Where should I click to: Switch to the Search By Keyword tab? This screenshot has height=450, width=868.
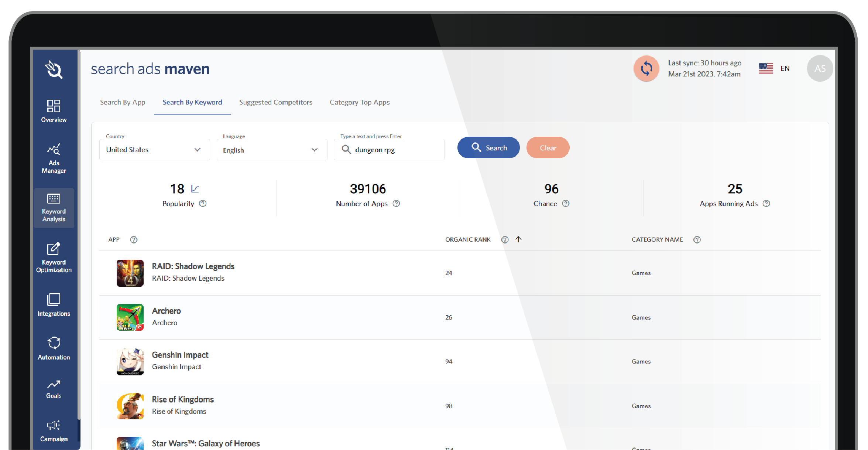tap(192, 102)
